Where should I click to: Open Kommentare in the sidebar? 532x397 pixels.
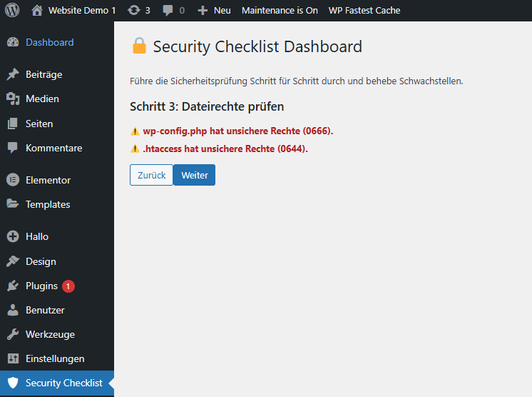pos(53,148)
